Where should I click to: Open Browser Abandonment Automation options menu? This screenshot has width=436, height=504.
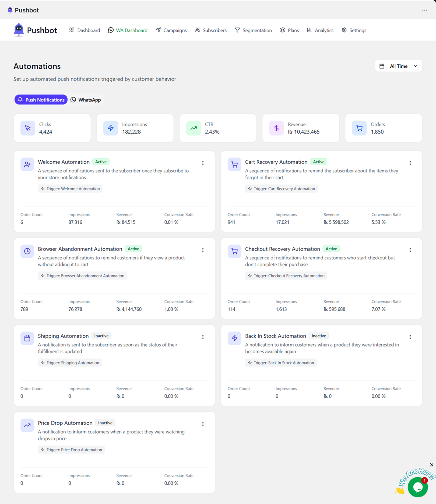tap(203, 250)
